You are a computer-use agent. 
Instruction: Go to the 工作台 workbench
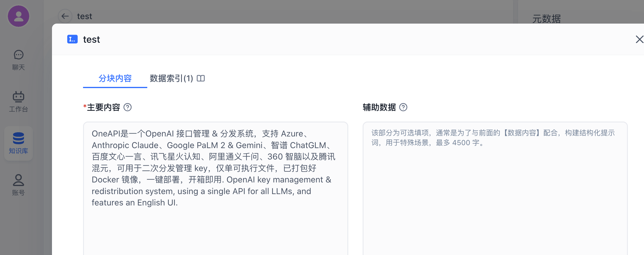click(19, 102)
